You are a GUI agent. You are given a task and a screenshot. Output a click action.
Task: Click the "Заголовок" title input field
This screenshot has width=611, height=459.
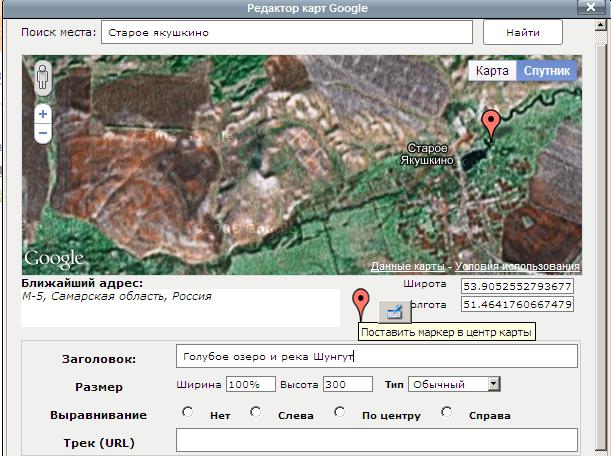pyautogui.click(x=376, y=356)
